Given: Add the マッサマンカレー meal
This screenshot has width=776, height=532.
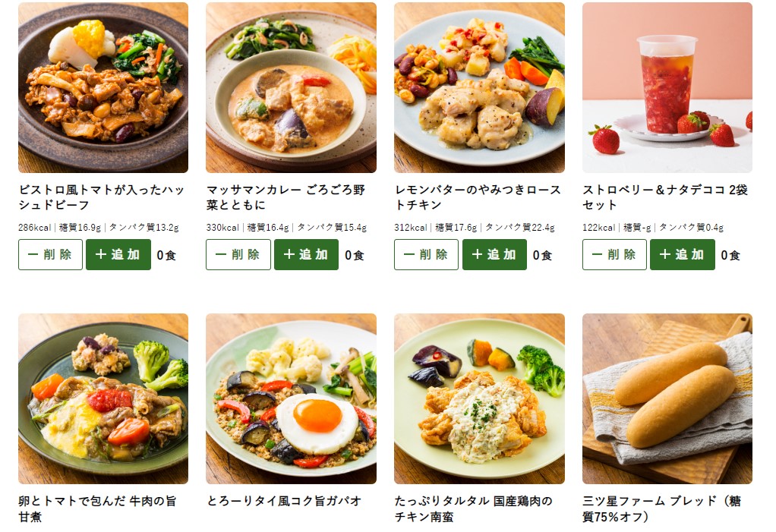Looking at the screenshot, I should [x=306, y=255].
